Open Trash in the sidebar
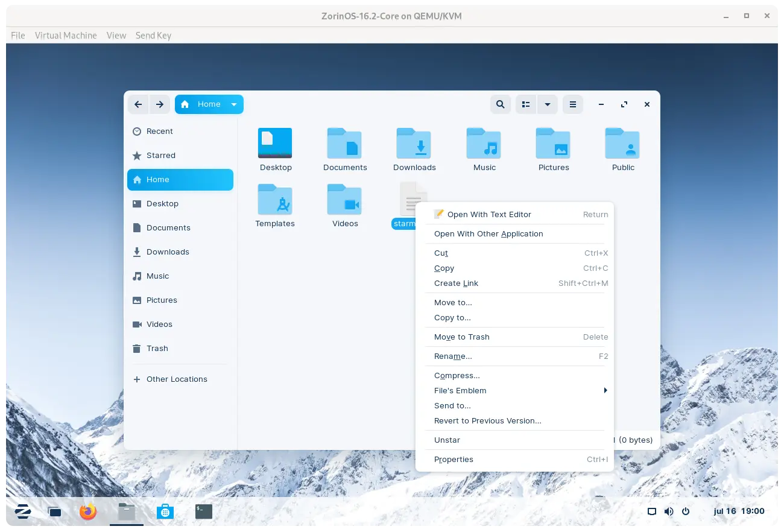The height and width of the screenshot is (532, 784). 180,349
